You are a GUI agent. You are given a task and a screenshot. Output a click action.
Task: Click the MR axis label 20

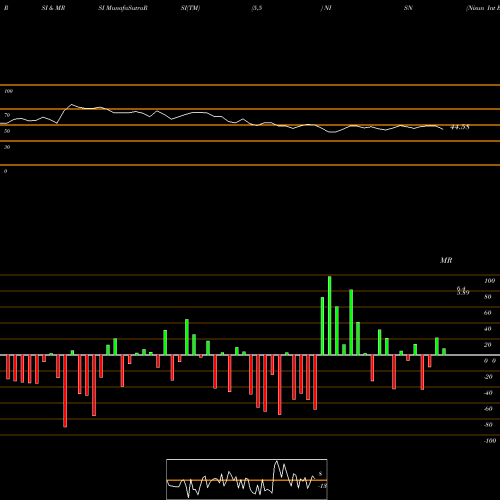pos(488,345)
